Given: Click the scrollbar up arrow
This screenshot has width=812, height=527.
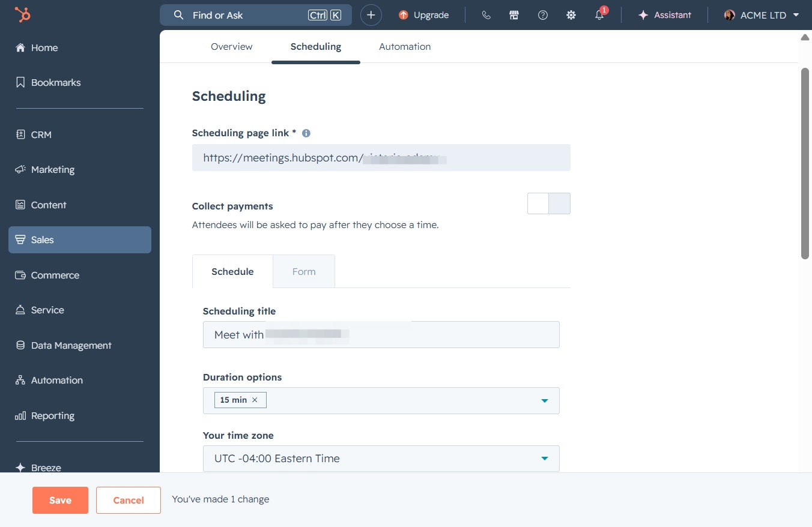Looking at the screenshot, I should 805,37.
